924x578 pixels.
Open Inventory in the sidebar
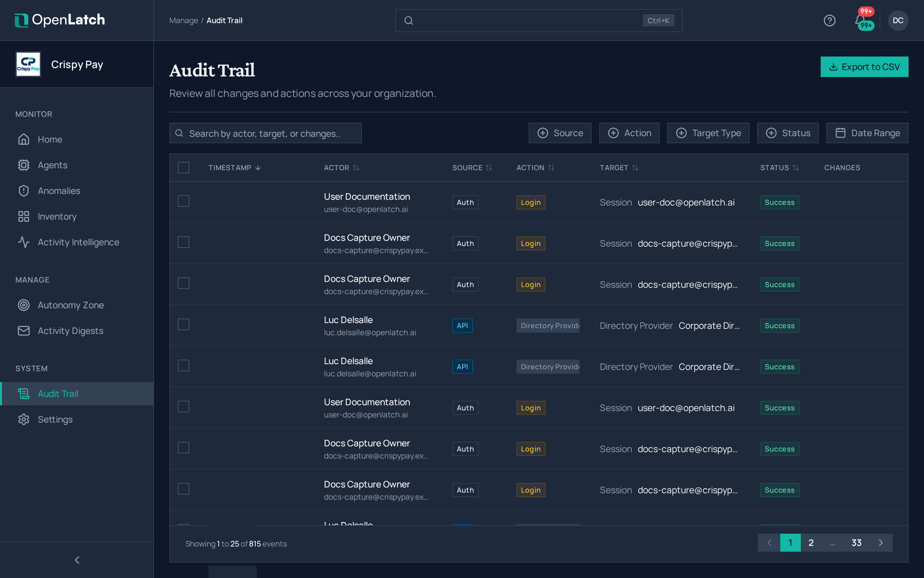point(77,216)
